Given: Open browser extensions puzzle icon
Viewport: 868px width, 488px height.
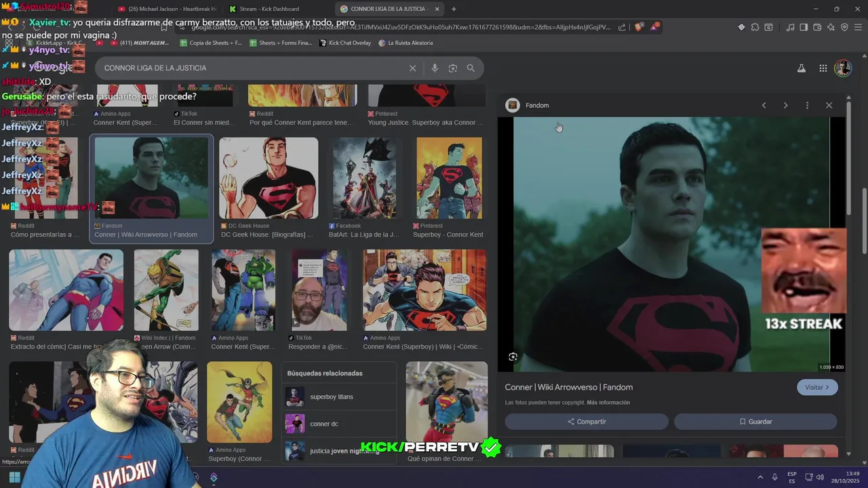Looking at the screenshot, I should [755, 27].
